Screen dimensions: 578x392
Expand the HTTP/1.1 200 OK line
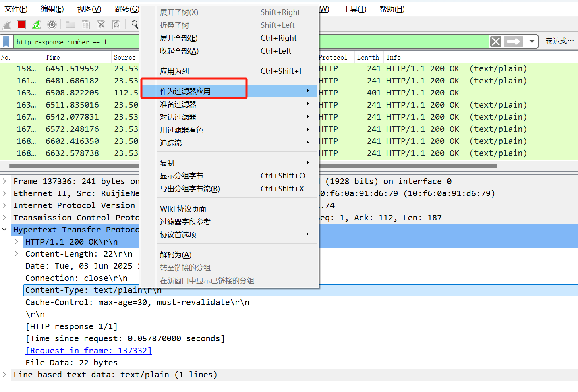pos(17,242)
